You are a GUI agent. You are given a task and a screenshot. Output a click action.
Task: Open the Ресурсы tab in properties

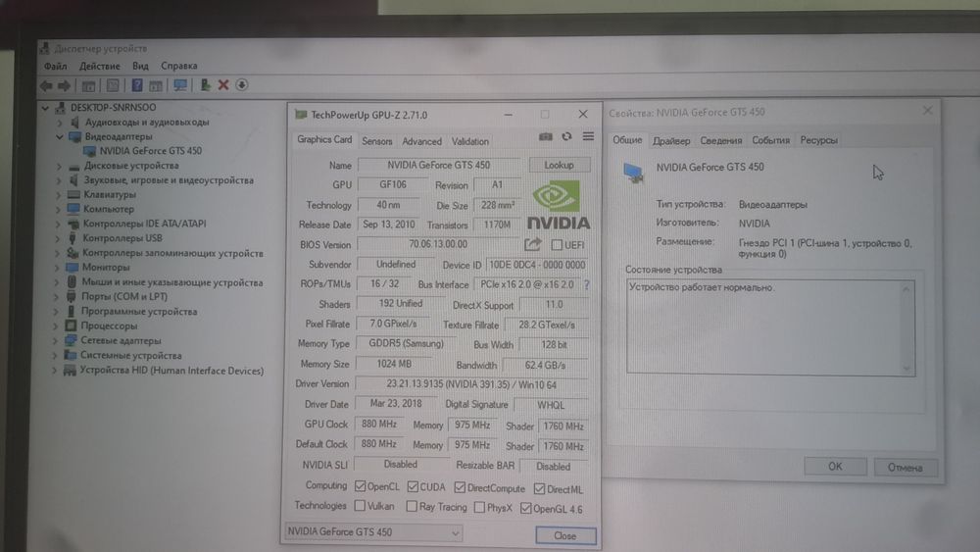point(818,140)
